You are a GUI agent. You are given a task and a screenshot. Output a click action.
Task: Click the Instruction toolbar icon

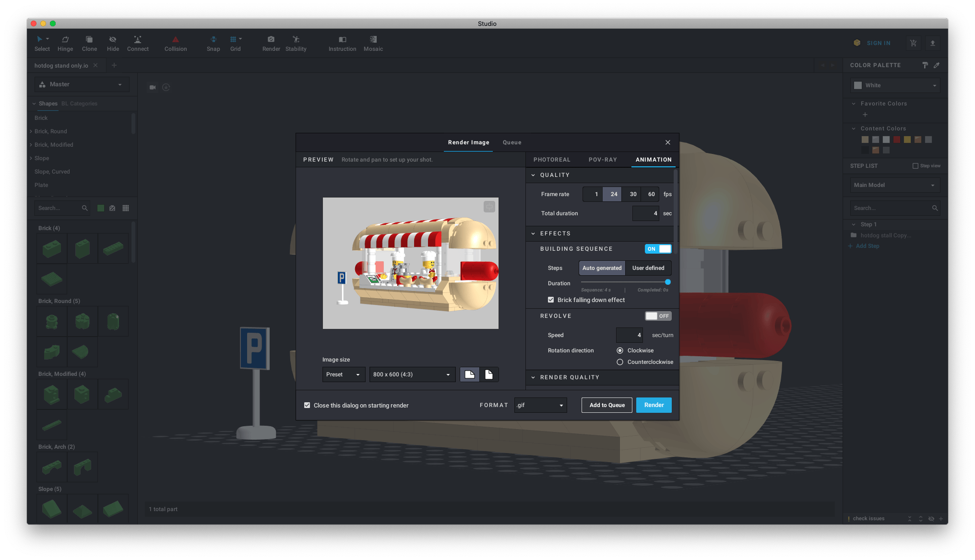point(342,40)
